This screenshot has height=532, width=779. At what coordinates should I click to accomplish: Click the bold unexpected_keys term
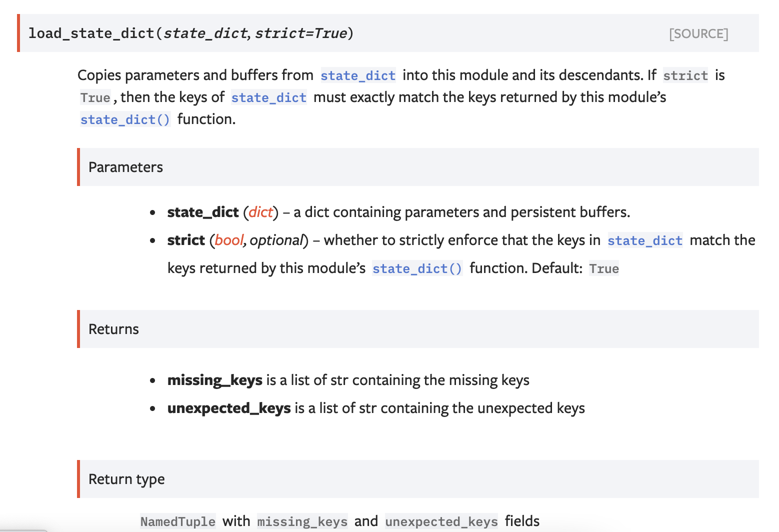pyautogui.click(x=228, y=408)
